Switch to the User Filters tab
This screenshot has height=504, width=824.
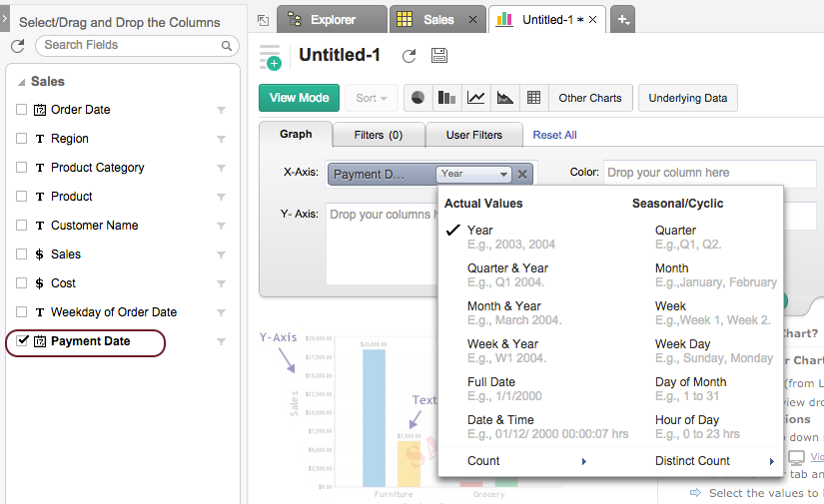(x=474, y=135)
